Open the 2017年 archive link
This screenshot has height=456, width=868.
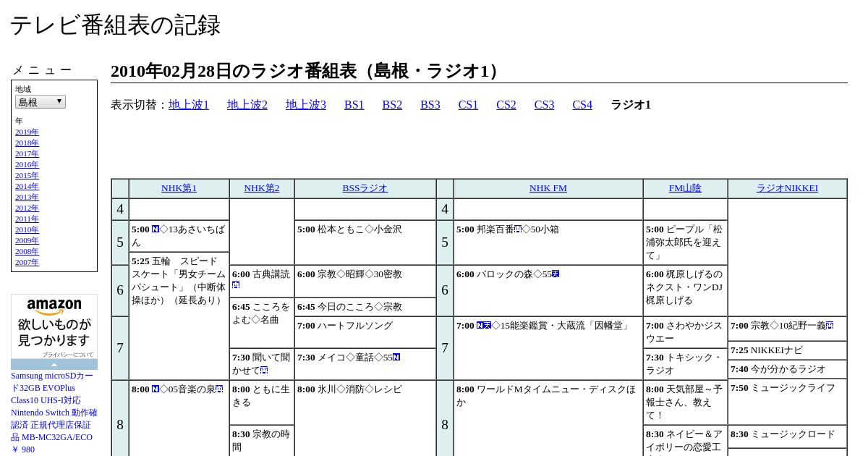[x=27, y=153]
